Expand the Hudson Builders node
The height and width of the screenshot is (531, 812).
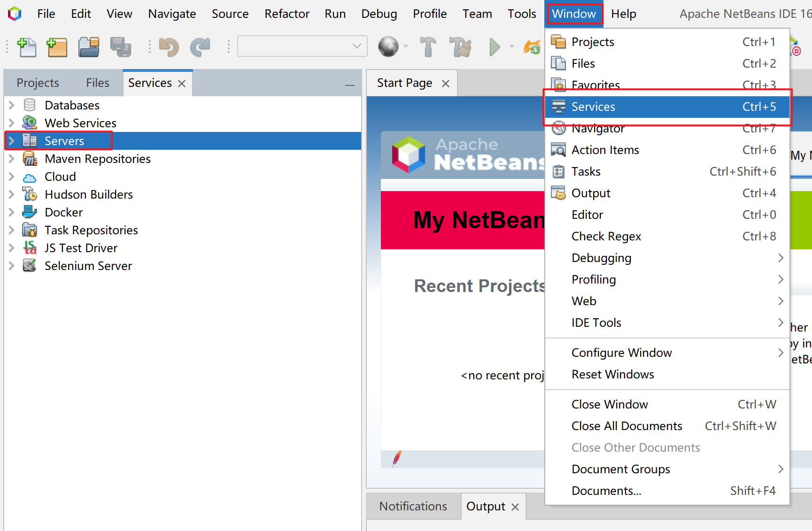coord(12,194)
